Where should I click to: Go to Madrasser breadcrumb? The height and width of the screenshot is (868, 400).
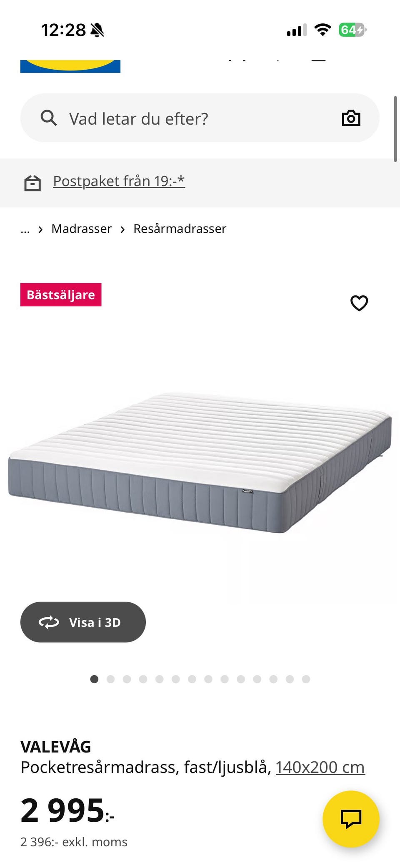[81, 229]
